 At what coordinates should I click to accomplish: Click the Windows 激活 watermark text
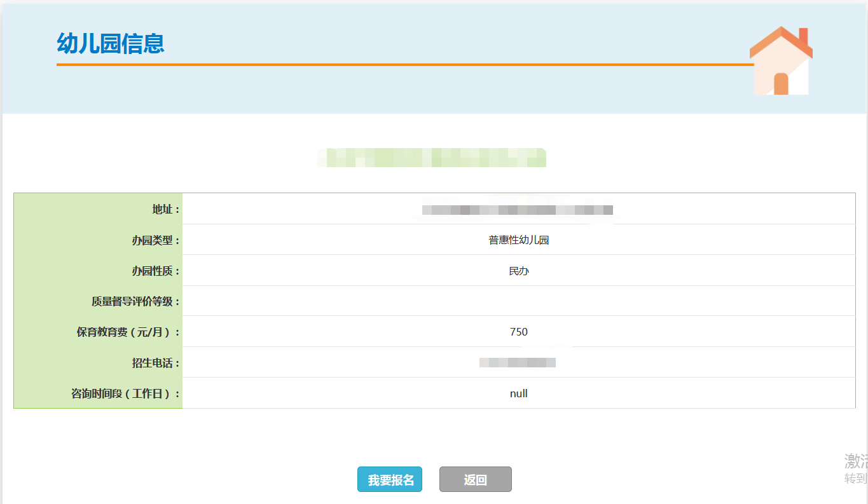(x=855, y=461)
